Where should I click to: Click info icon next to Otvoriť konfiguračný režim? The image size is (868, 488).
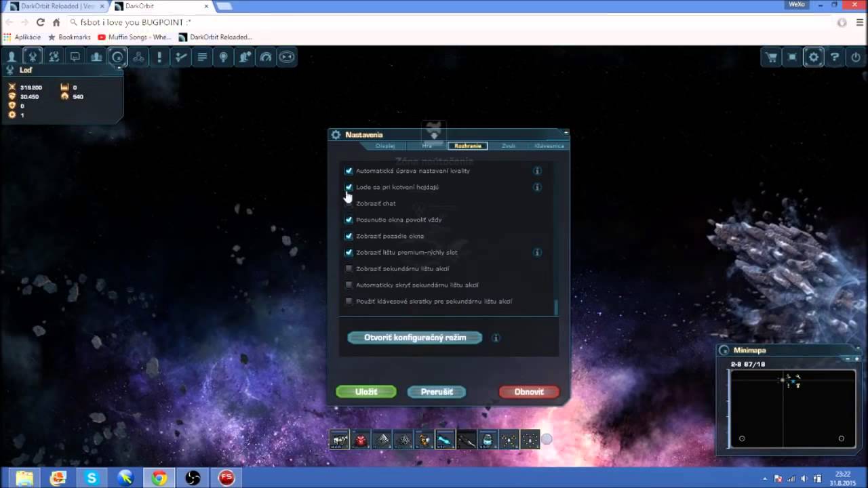point(496,338)
